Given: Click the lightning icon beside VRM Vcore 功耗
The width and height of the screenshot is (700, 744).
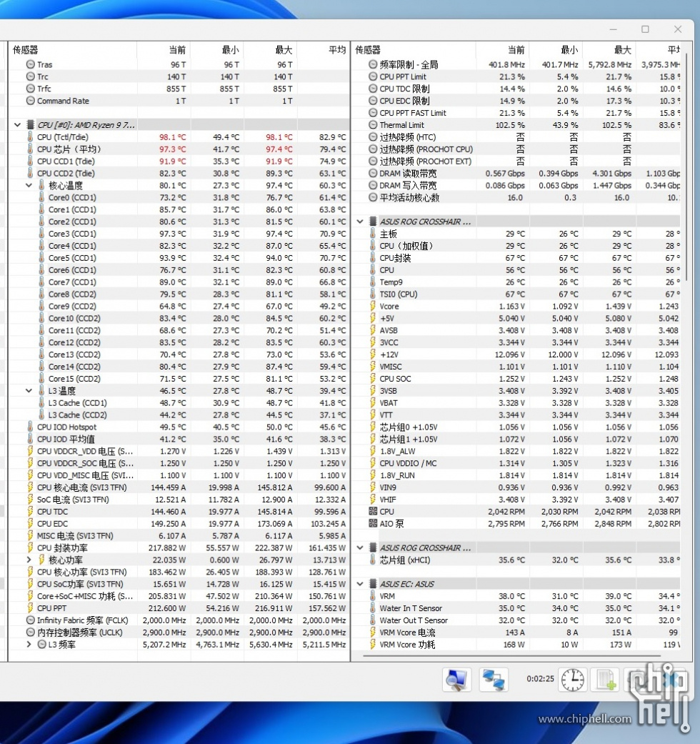Looking at the screenshot, I should 373,645.
